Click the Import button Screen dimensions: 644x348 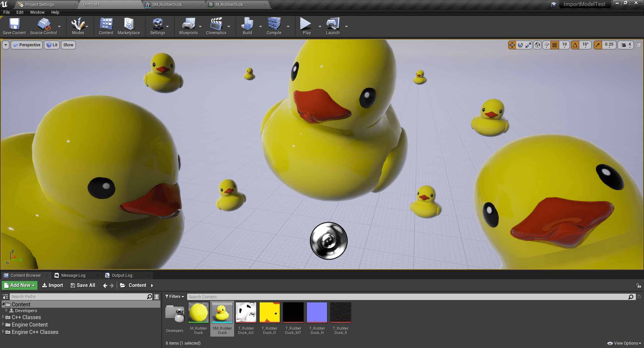[x=53, y=285]
